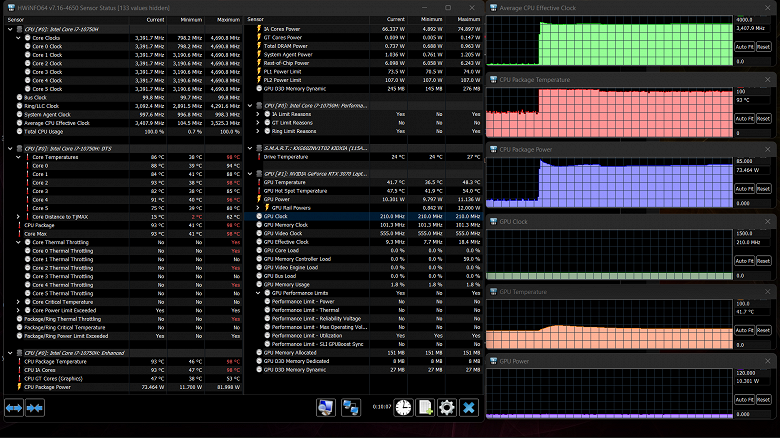Select the 'Rest-of-Chip Power' row
Screen dimensions: 780x438
(364, 63)
